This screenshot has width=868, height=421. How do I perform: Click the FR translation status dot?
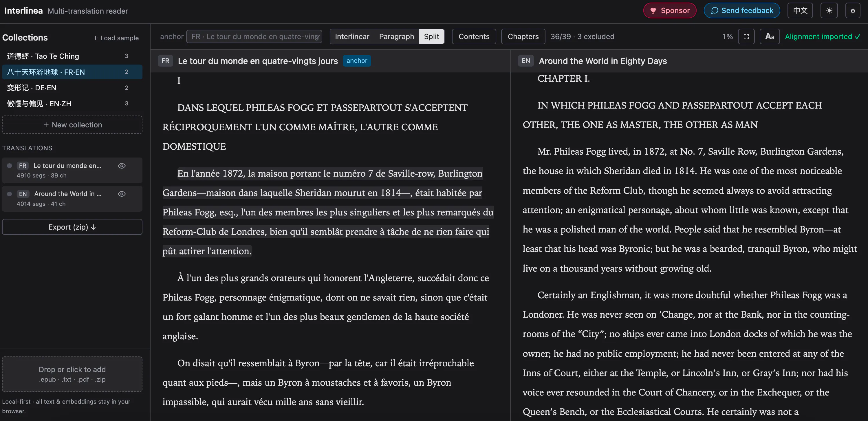[x=10, y=166]
